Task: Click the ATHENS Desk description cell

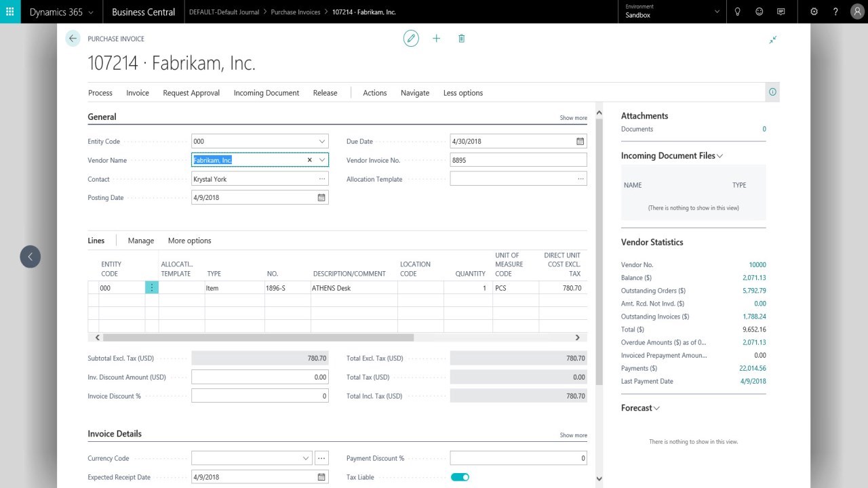Action: pyautogui.click(x=354, y=288)
